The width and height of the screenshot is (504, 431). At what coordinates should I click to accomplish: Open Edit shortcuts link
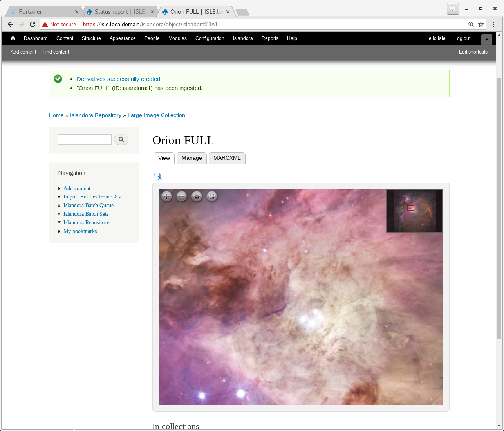point(473,52)
